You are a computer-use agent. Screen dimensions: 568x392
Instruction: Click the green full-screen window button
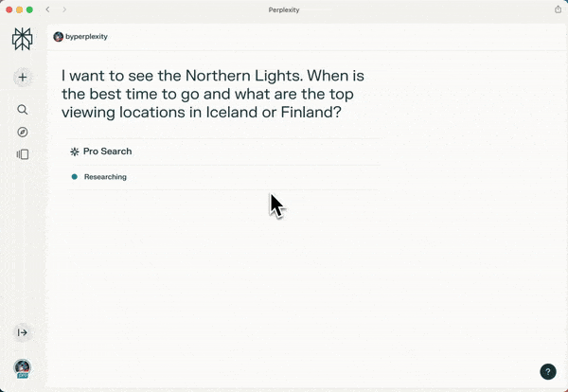point(29,9)
